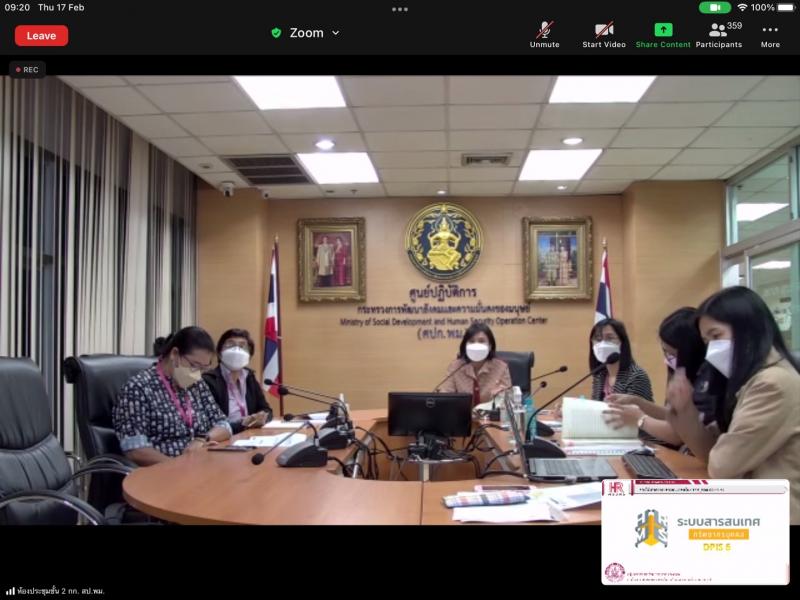800x600 pixels.
Task: Open the Participants list showing 359
Action: [x=719, y=35]
